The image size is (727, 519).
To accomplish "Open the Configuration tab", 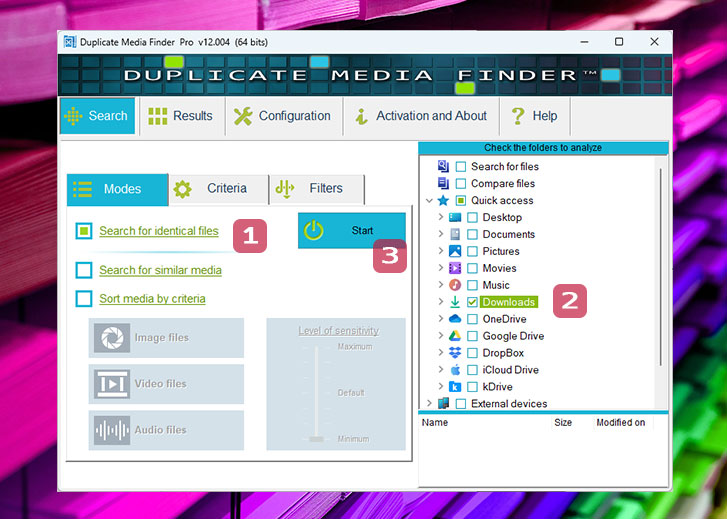I will pos(283,116).
